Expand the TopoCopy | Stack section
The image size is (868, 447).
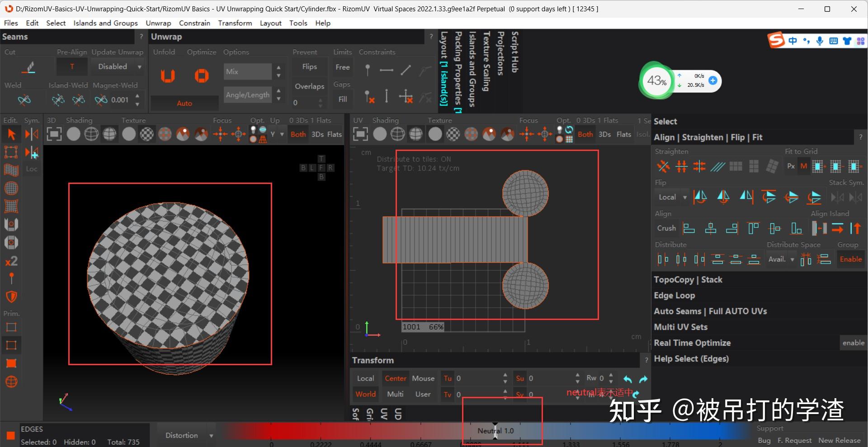click(x=688, y=280)
